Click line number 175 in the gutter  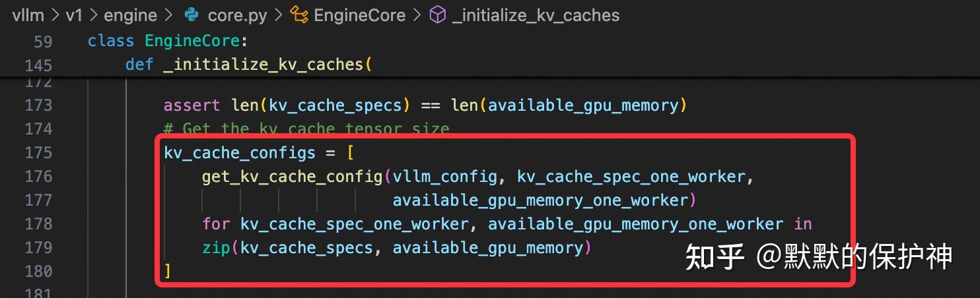click(38, 153)
